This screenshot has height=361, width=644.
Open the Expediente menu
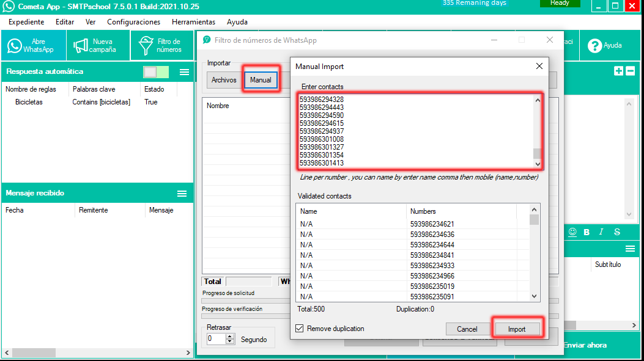tap(26, 22)
